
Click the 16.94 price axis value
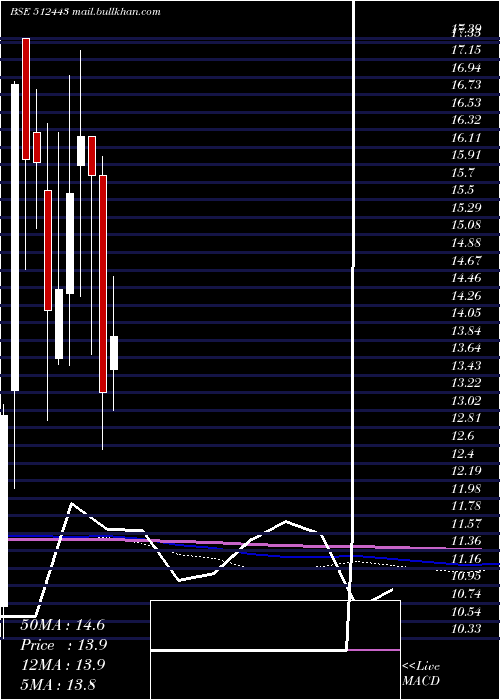pos(466,68)
